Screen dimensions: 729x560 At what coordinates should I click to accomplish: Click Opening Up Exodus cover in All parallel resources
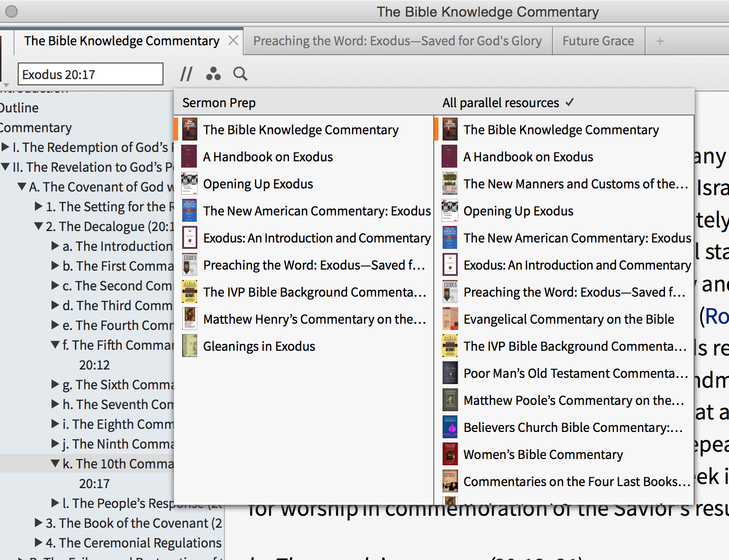[450, 211]
